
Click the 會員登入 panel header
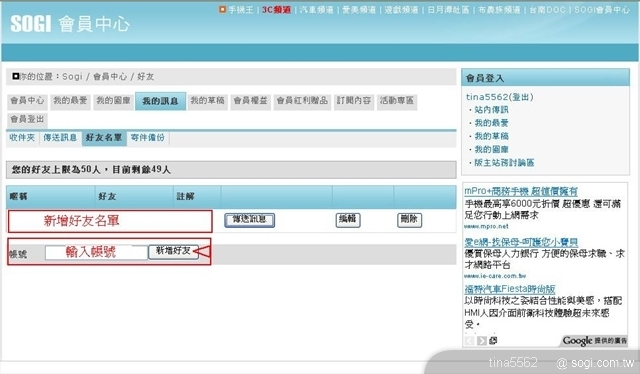(x=545, y=78)
